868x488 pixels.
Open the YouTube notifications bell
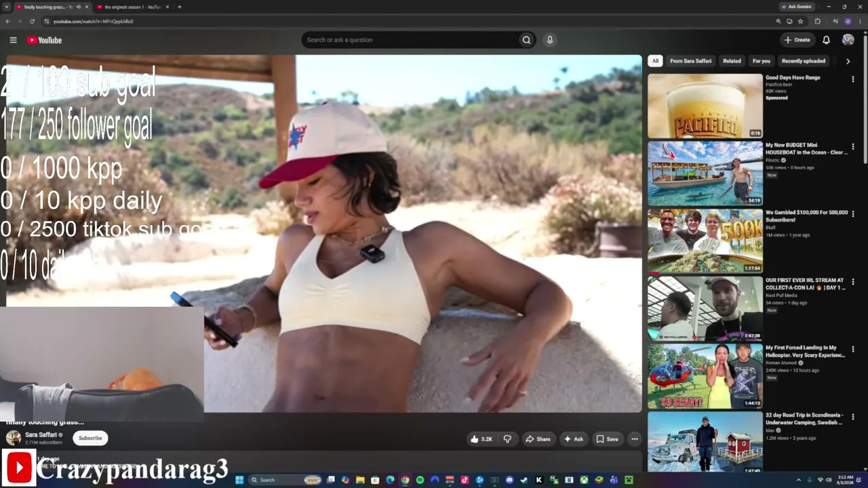point(826,40)
